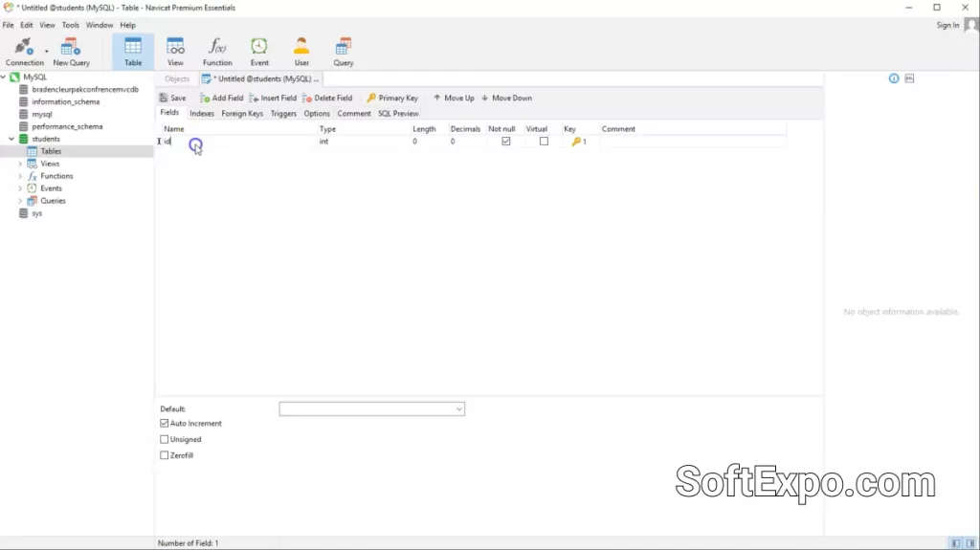Switch to the Indexes tab

pyautogui.click(x=202, y=114)
